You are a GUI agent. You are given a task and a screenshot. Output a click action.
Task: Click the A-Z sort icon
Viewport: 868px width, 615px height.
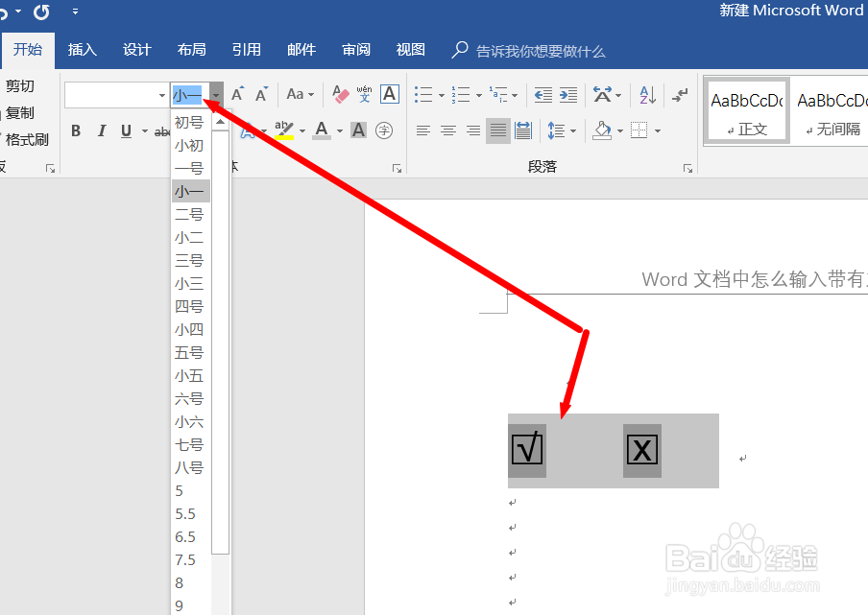point(644,95)
